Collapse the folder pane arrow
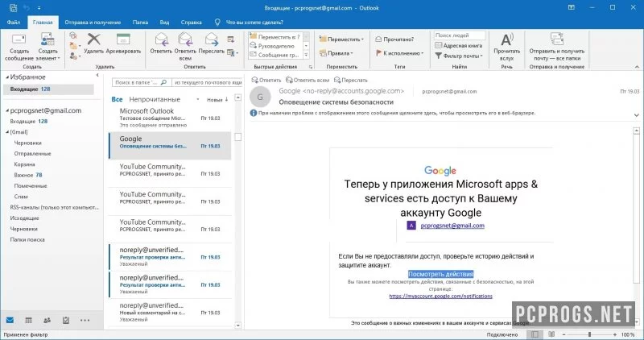The image size is (644, 340). click(x=97, y=75)
